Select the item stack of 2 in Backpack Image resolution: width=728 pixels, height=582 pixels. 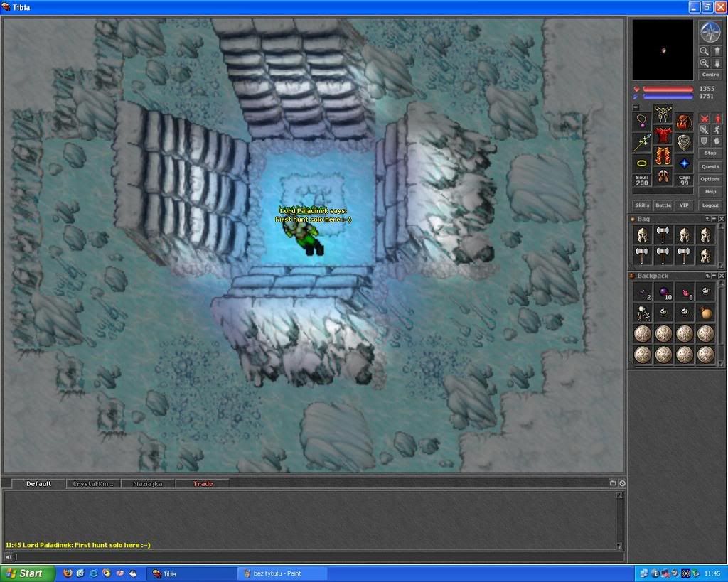(x=643, y=292)
